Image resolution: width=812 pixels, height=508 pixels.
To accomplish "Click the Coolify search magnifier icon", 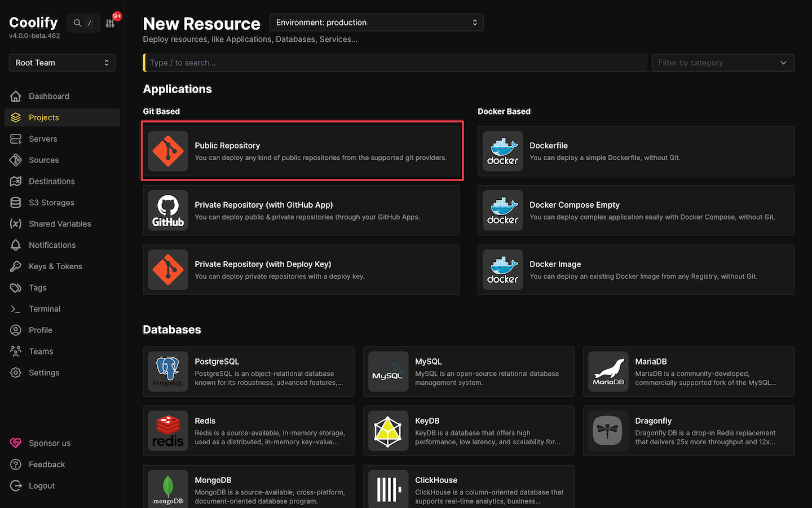I will [x=77, y=23].
